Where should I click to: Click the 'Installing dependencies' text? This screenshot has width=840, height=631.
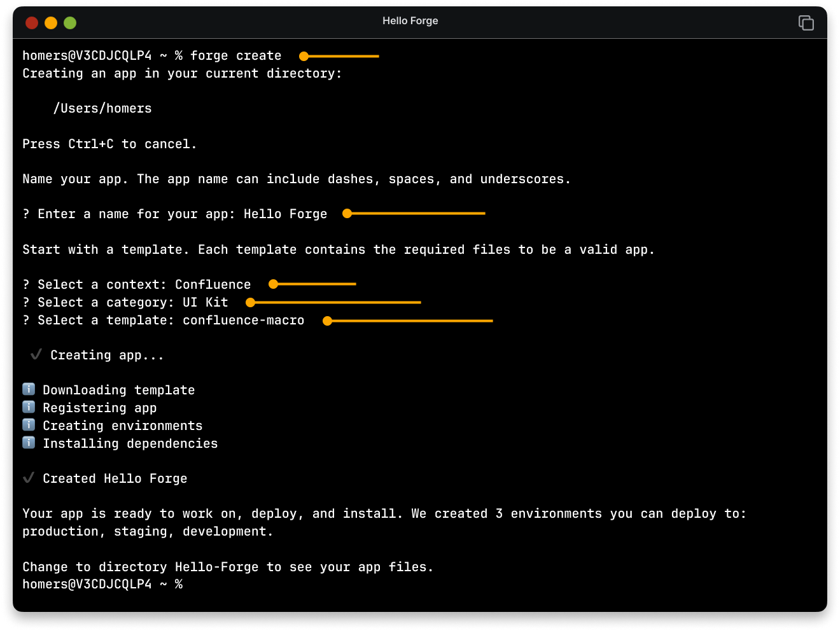[x=130, y=444]
